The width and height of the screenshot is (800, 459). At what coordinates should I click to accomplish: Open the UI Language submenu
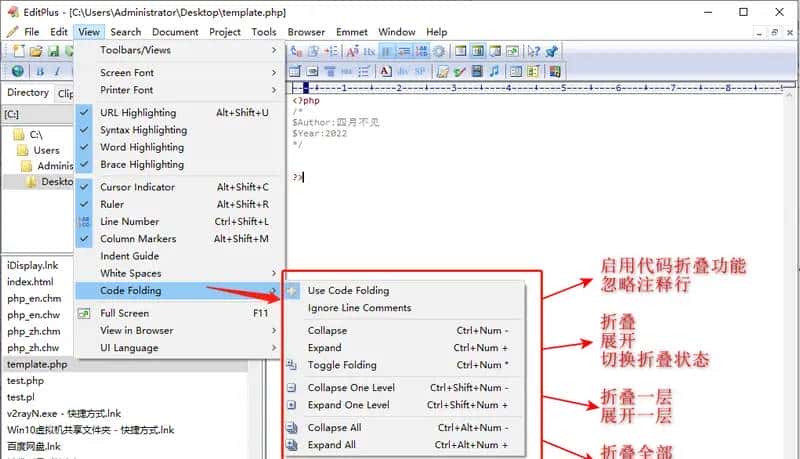(x=180, y=348)
